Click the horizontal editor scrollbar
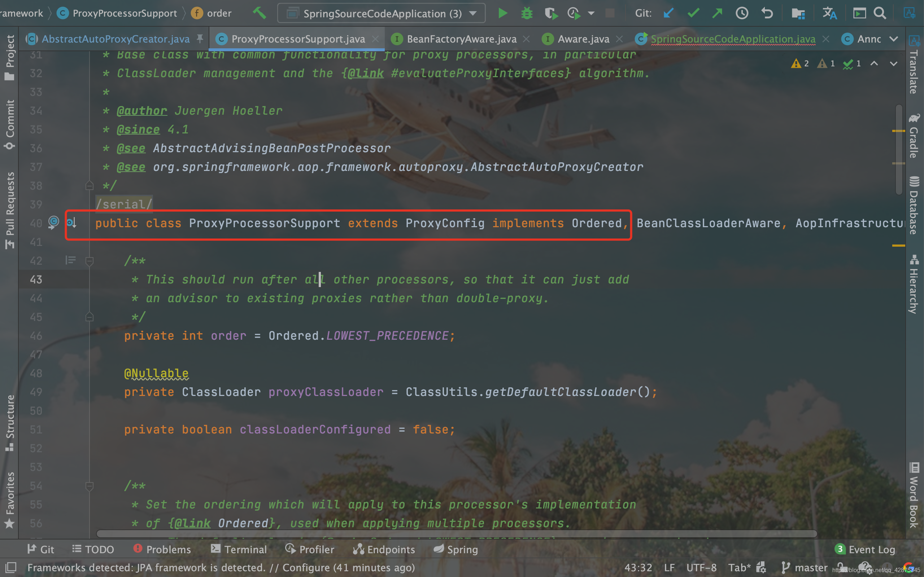This screenshot has width=924, height=577. pos(456,533)
